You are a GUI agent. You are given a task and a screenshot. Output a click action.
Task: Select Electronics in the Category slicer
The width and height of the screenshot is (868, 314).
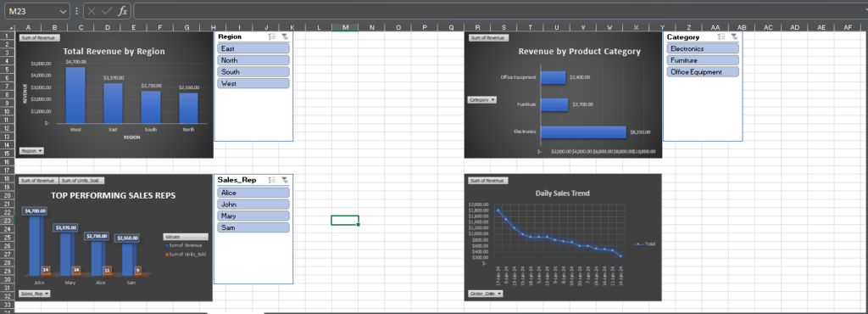coord(703,48)
